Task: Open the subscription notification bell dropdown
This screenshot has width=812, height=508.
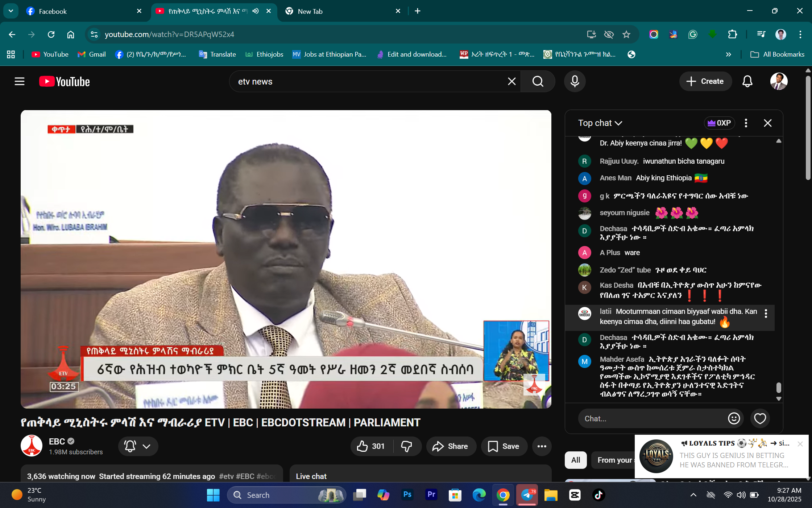Action: (138, 446)
